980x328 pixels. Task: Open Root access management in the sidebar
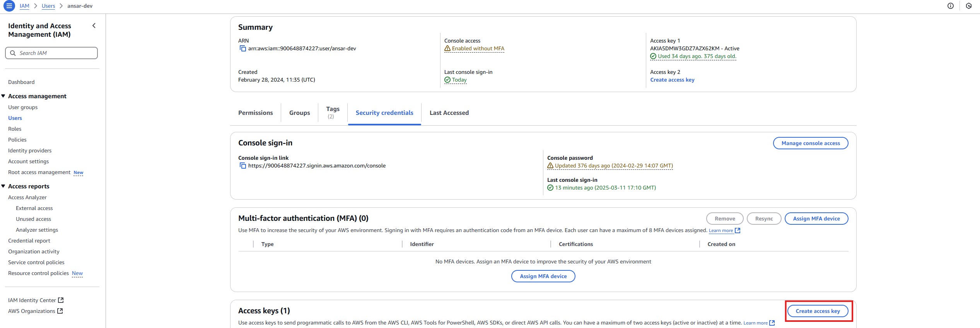(x=39, y=172)
